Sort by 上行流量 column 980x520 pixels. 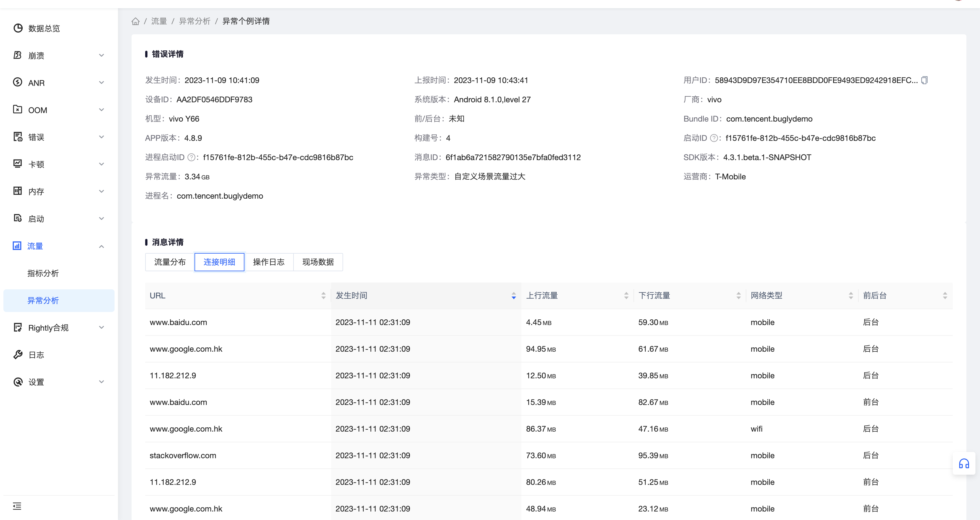626,296
